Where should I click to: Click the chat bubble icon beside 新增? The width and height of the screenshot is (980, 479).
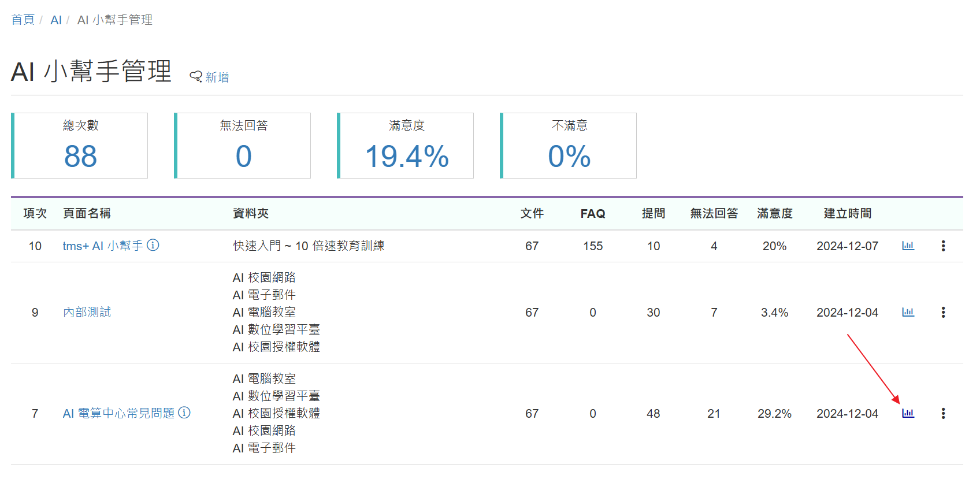[196, 77]
